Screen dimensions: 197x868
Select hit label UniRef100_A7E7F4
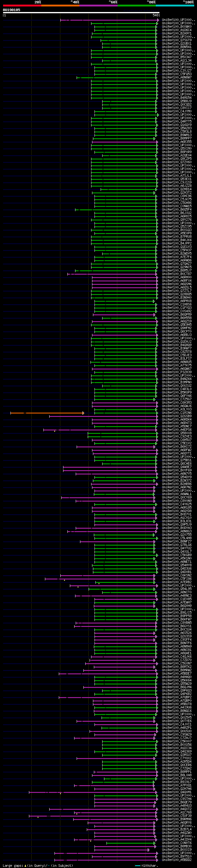point(176,257)
